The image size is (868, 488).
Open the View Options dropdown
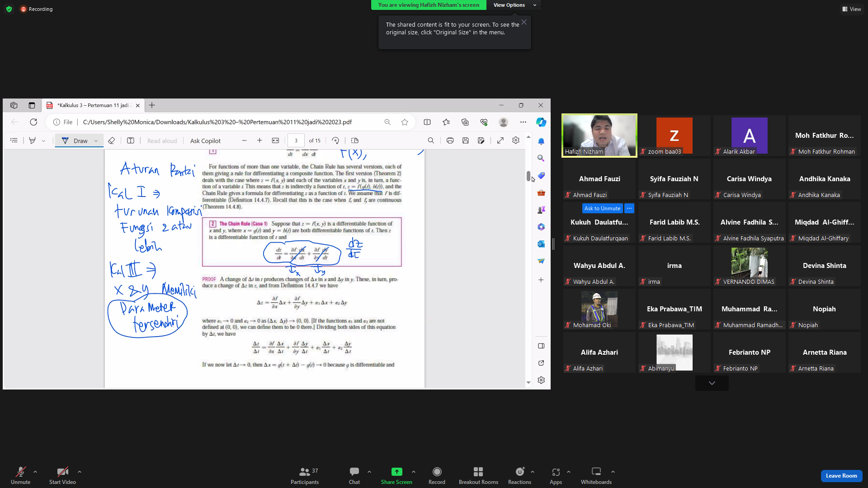point(514,5)
